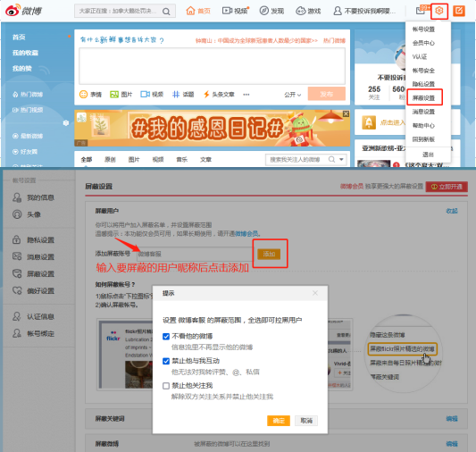The height and width of the screenshot is (452, 476).
Task: Cancel dialog with 取消 button
Action: click(x=306, y=421)
